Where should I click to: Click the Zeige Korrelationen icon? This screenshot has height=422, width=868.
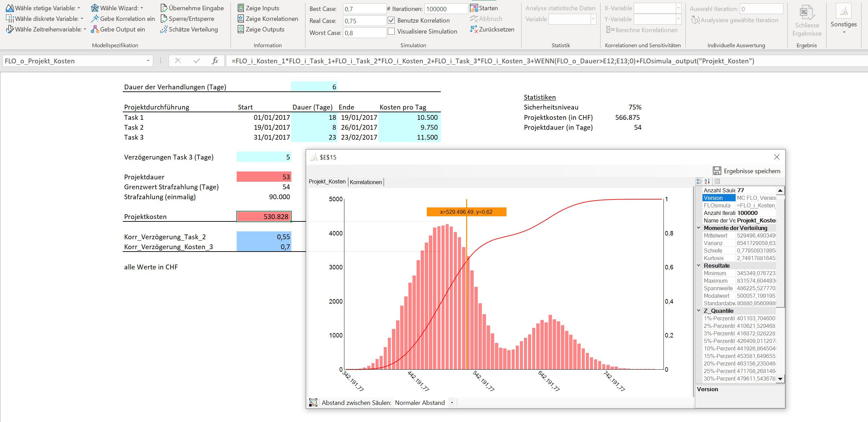(241, 19)
